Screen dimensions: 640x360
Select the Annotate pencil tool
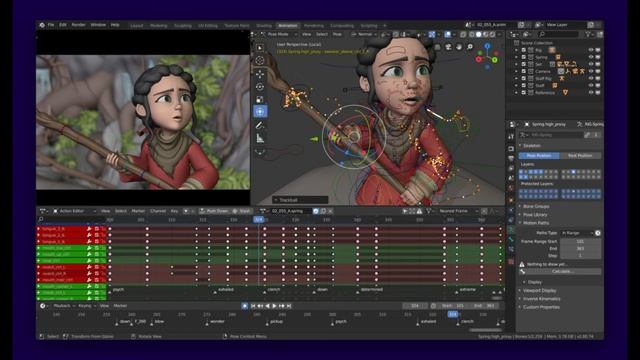click(260, 126)
